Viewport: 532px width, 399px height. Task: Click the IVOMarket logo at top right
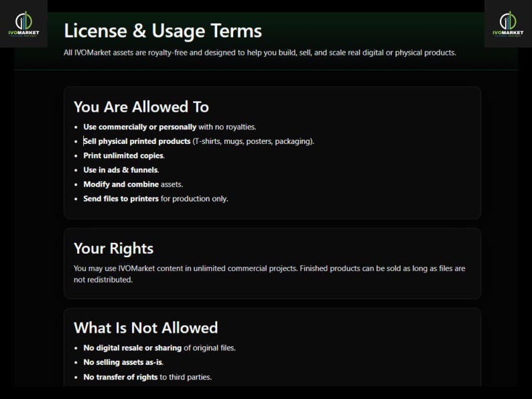(508, 23)
